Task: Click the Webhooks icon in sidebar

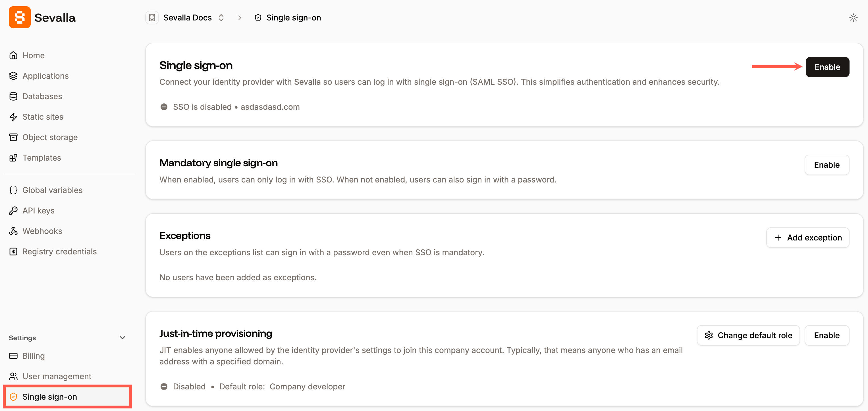Action: [x=13, y=231]
